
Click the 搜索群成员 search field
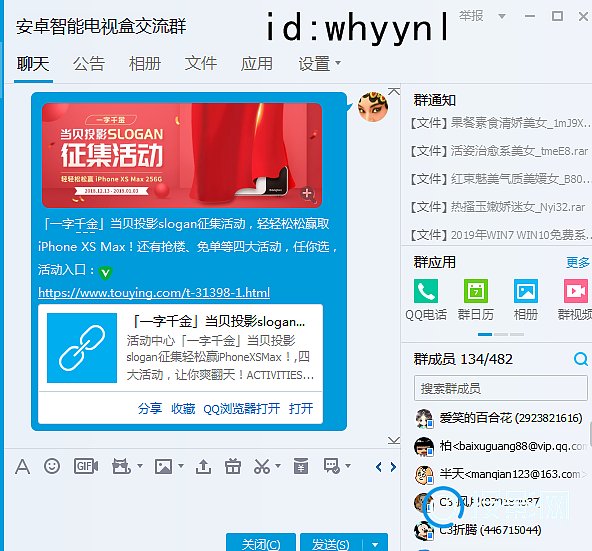click(501, 388)
